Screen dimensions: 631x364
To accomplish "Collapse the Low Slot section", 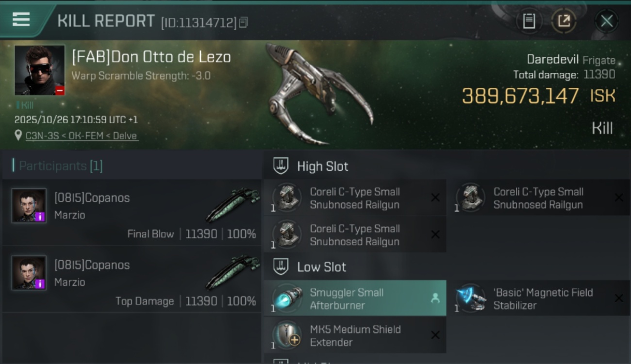I will click(281, 267).
